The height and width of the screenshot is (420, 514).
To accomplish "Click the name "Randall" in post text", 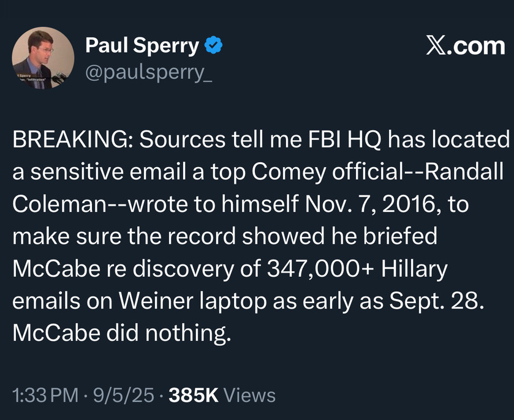I will pos(464,171).
